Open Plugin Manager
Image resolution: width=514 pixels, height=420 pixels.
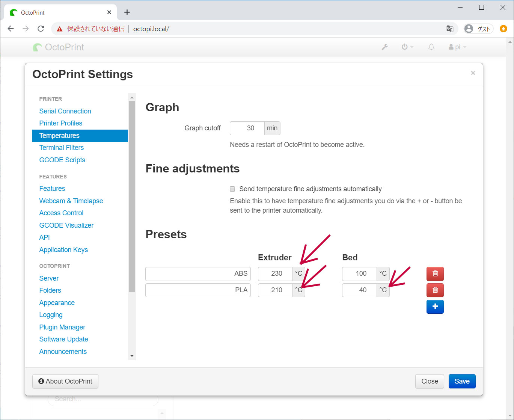point(62,327)
